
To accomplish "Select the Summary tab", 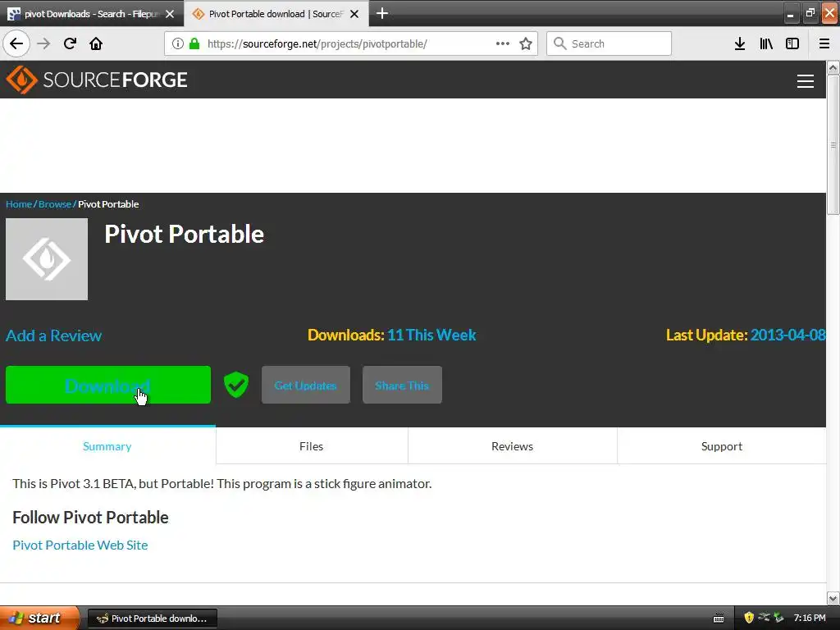I will pyautogui.click(x=107, y=445).
